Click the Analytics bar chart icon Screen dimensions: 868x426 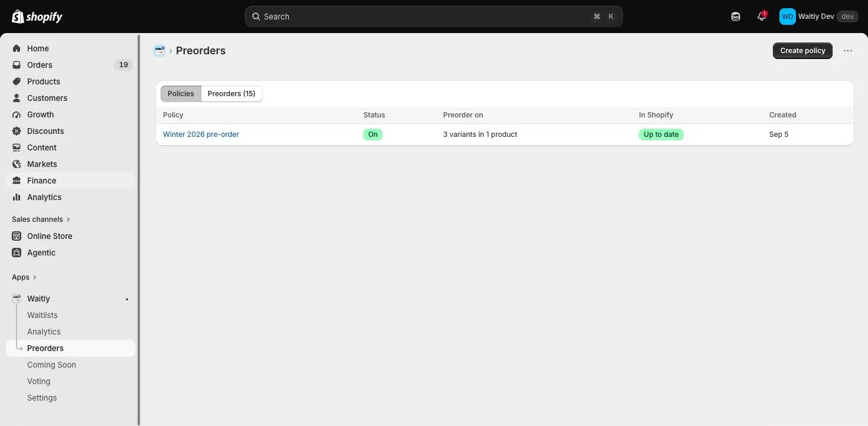click(17, 197)
